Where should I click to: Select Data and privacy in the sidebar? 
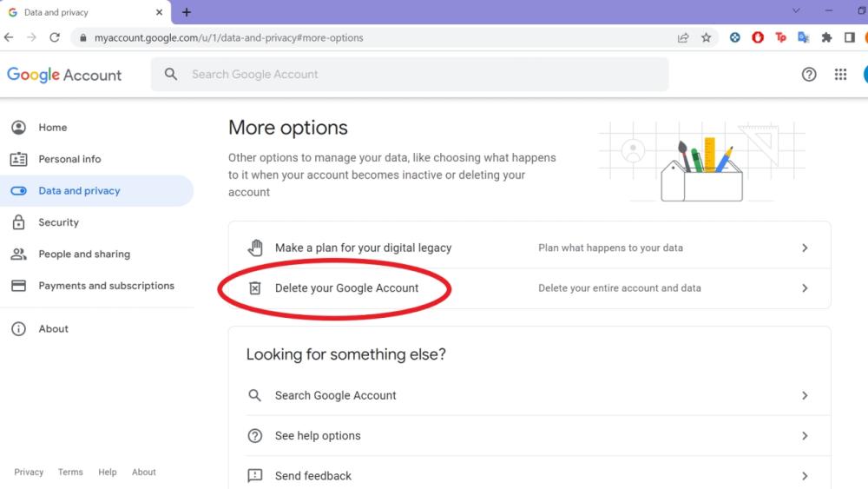[x=97, y=190]
